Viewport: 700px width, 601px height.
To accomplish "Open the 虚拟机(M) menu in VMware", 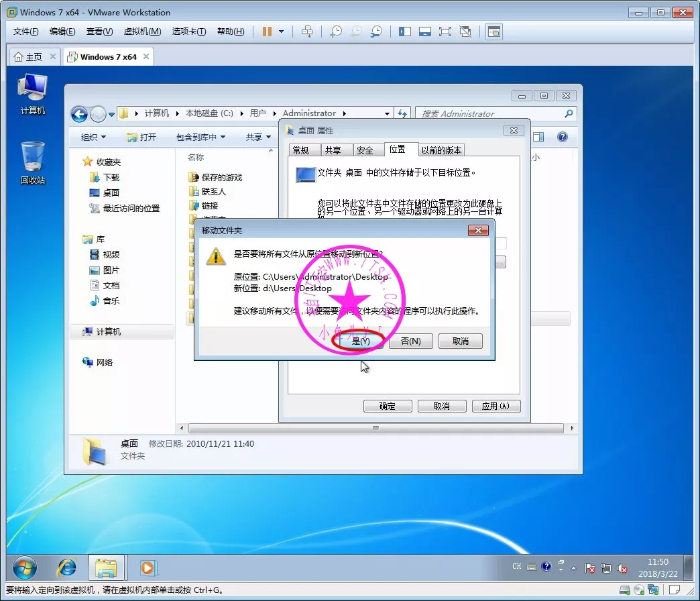I will (x=142, y=32).
